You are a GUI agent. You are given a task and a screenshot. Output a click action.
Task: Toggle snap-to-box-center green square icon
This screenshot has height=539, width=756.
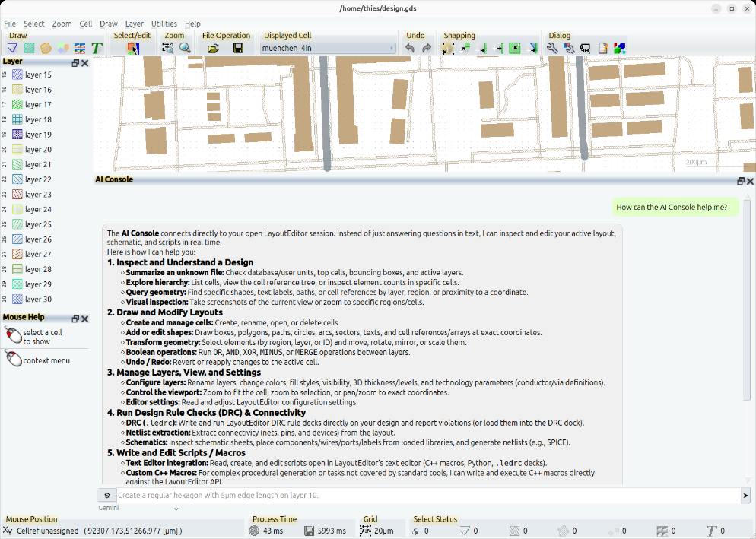pos(515,48)
